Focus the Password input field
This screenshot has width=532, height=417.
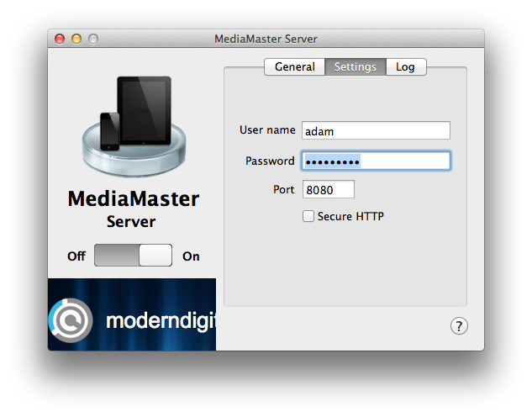(x=376, y=161)
